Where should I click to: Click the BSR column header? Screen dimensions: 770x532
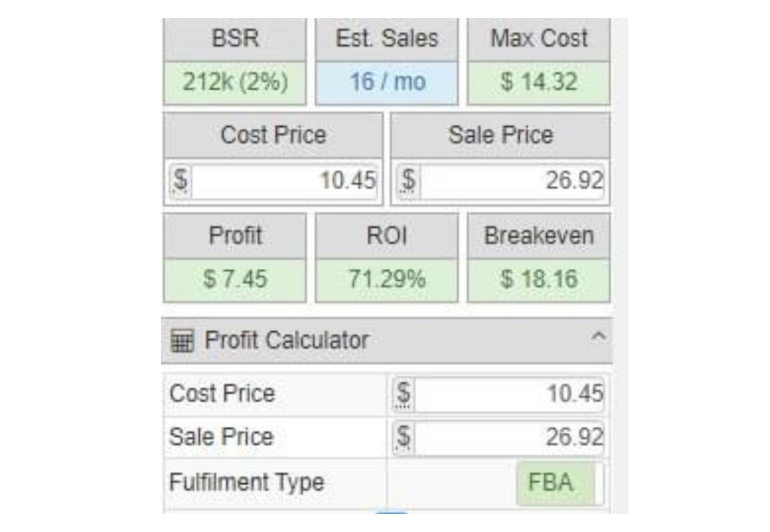[235, 39]
